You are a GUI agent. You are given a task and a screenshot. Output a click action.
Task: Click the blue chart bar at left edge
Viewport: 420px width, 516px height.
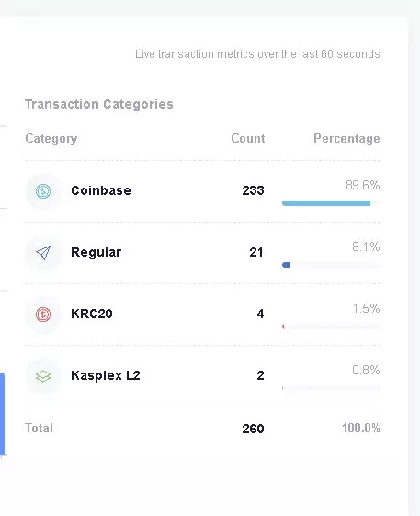point(3,414)
